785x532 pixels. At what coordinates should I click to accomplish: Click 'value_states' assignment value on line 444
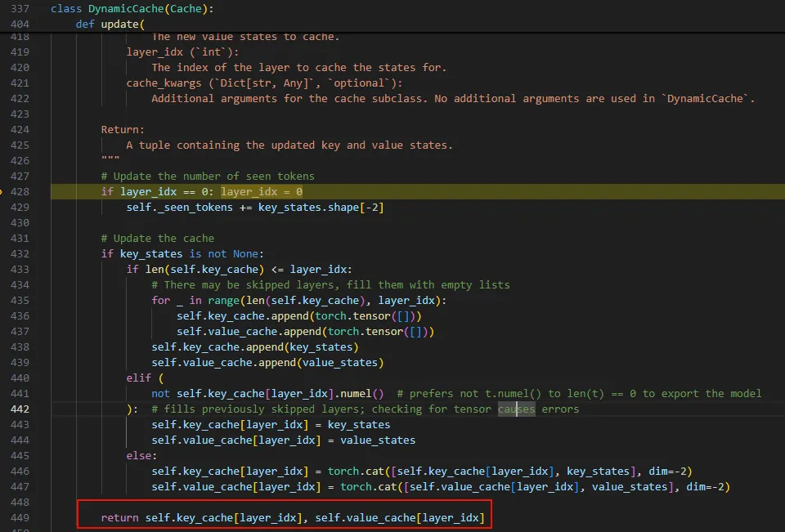[x=378, y=440]
